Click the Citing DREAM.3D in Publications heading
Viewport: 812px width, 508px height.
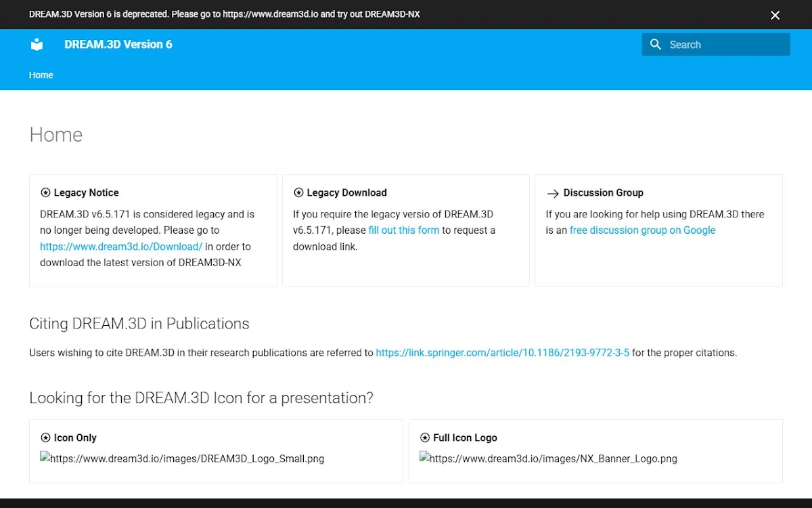(x=139, y=324)
